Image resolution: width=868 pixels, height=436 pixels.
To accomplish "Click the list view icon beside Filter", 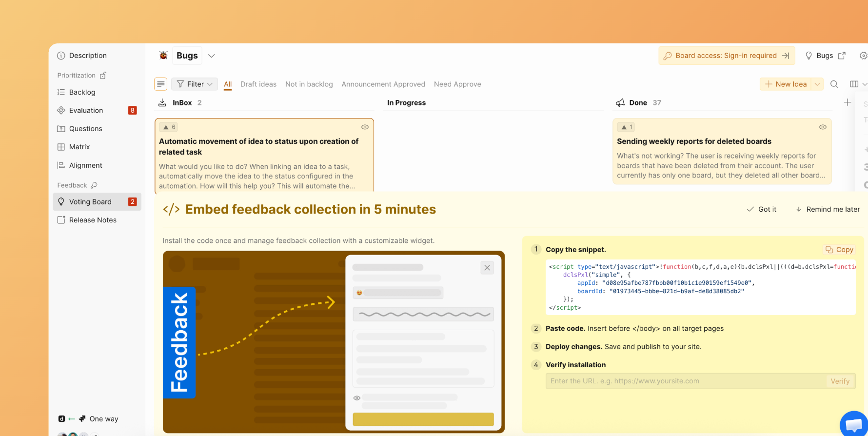I will pyautogui.click(x=160, y=84).
